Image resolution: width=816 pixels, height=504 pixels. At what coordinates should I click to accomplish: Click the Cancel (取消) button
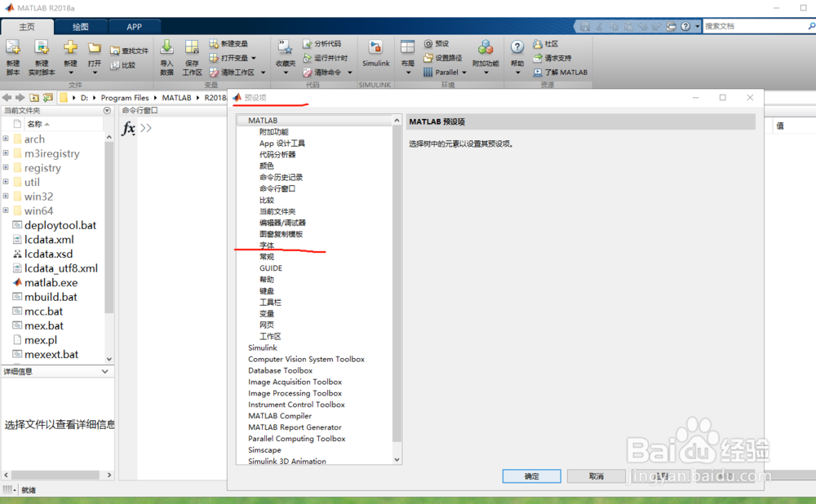point(596,476)
